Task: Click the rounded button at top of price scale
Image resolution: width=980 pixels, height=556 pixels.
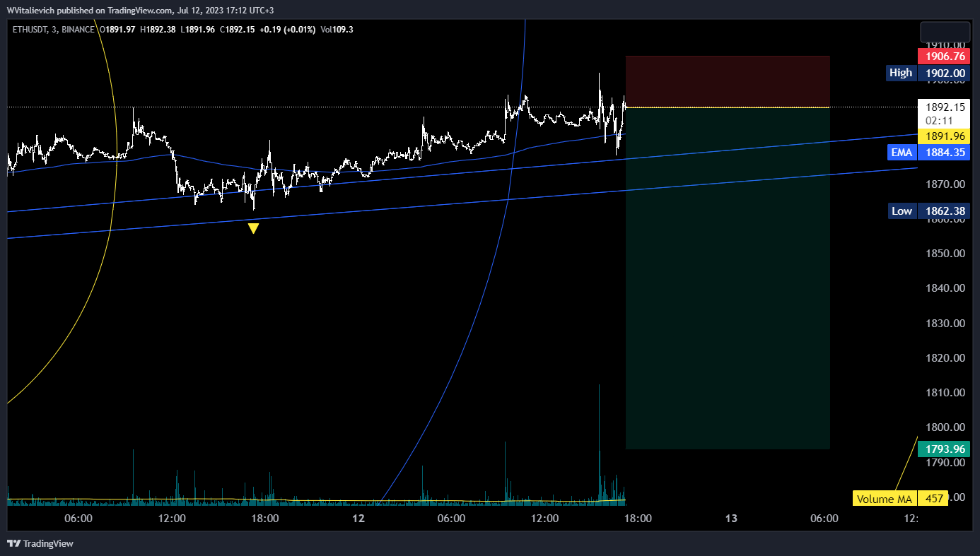Action: [x=945, y=32]
